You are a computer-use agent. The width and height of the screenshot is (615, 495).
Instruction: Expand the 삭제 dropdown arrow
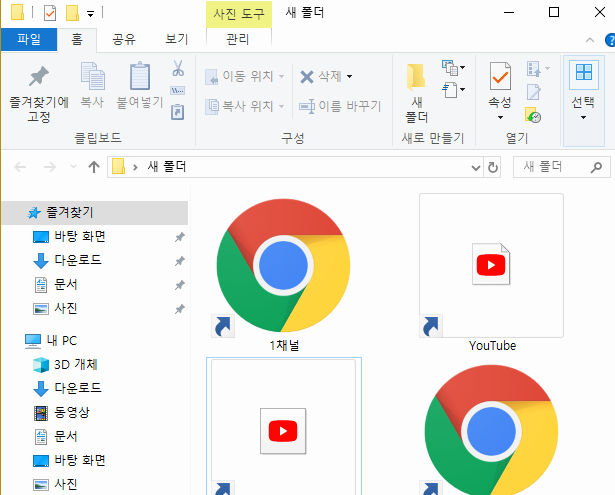[349, 76]
